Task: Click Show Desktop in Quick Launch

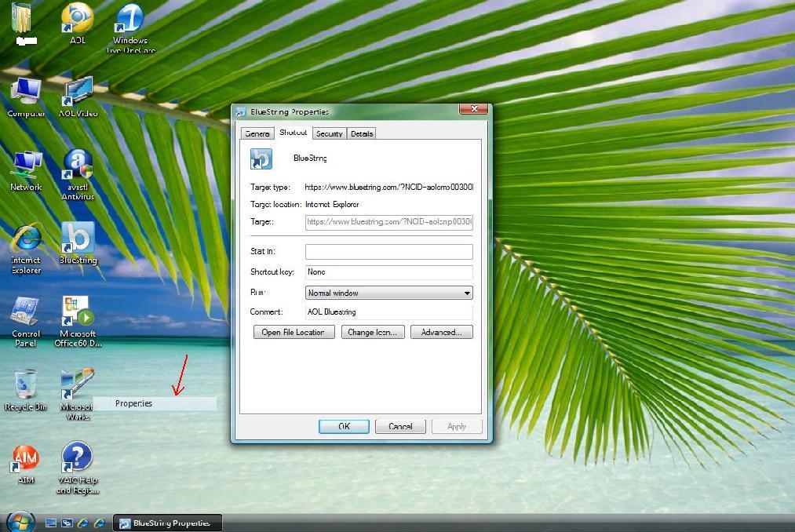Action: click(x=51, y=523)
